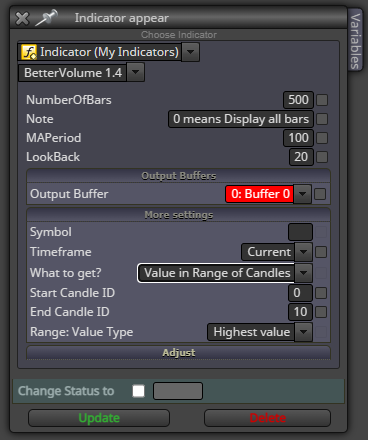This screenshot has height=440, width=368.
Task: Open the BetterVolume 1.4 dropdown arrow
Action: [x=135, y=72]
